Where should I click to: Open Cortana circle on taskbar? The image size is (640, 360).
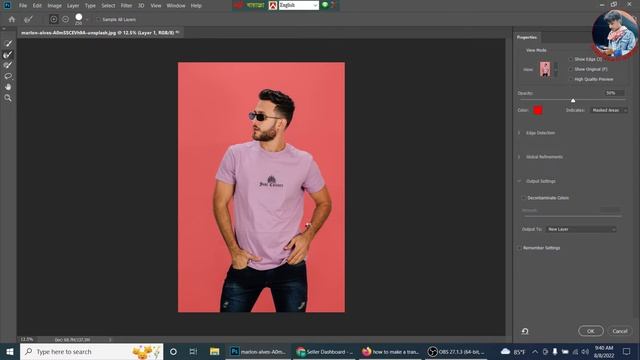173,351
